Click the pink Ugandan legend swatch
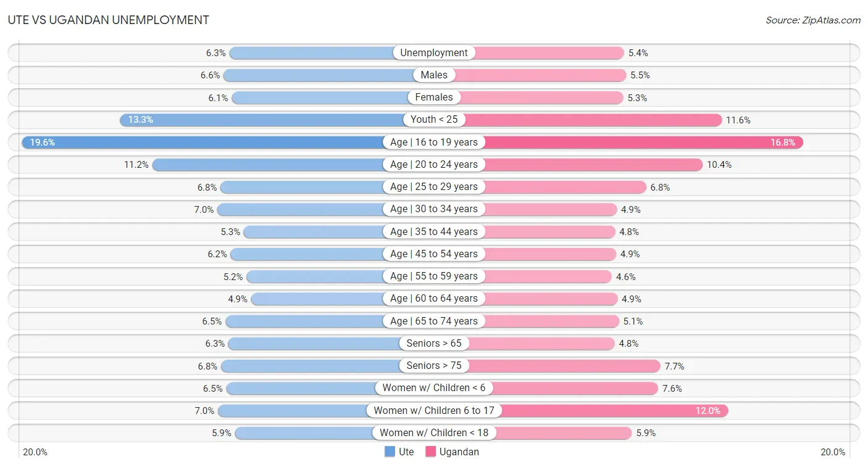 pos(430,452)
